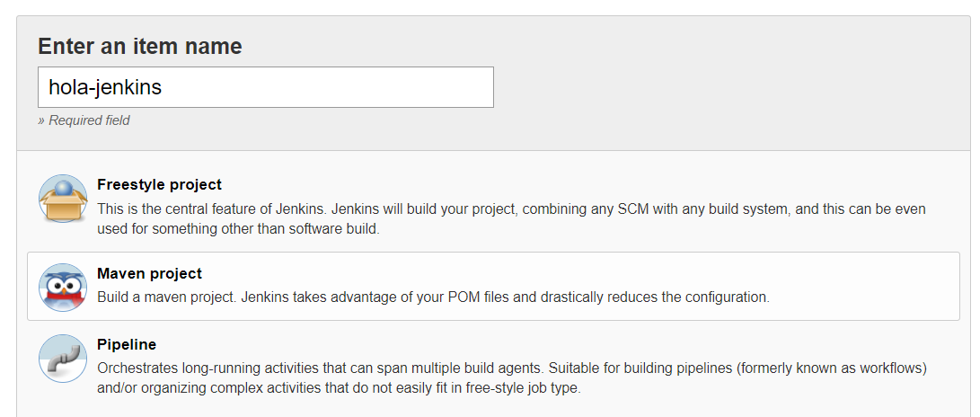Click the Pipeline pipe icon
This screenshot has width=980, height=417.
click(63, 359)
